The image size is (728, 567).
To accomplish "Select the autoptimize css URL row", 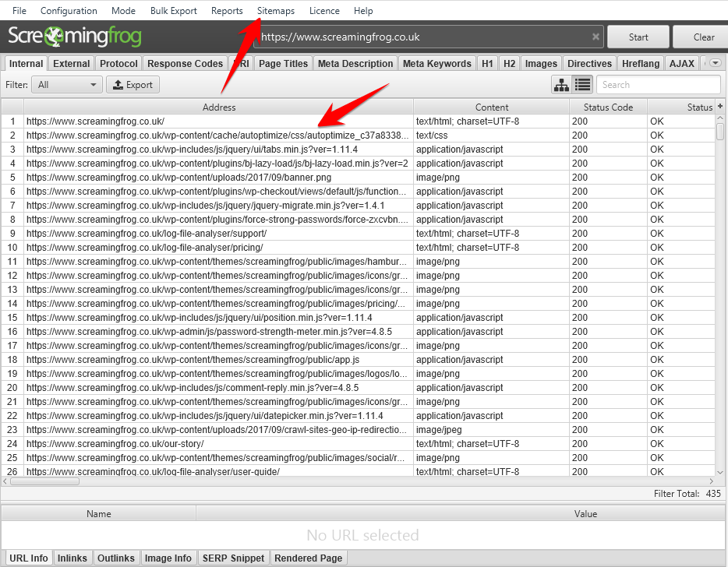I will click(x=358, y=135).
